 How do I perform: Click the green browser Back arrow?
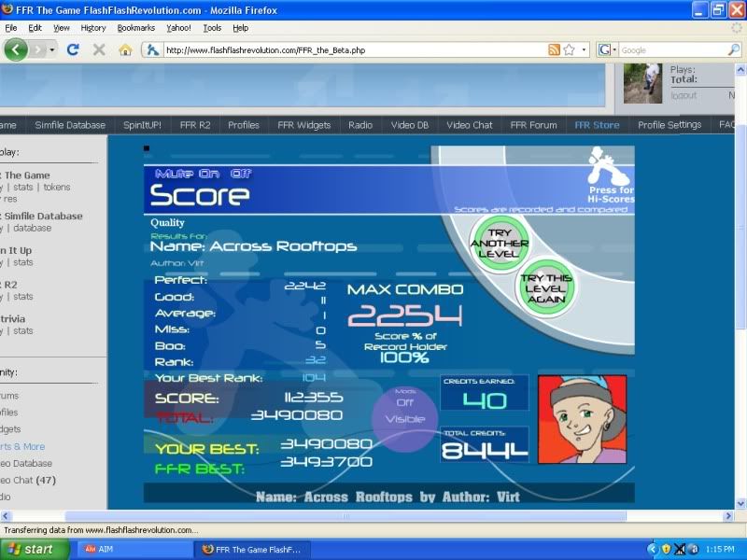point(16,49)
